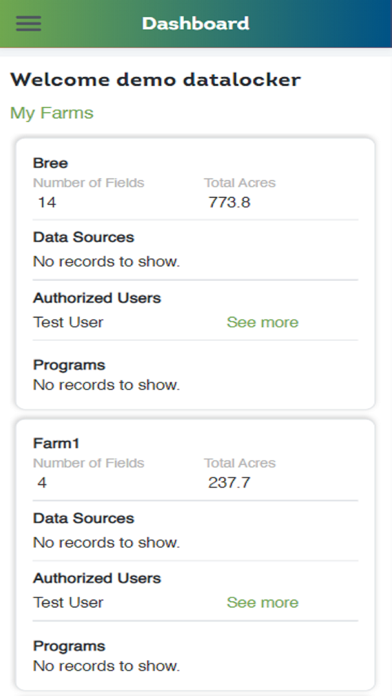This screenshot has height=696, width=392.
Task: Click the Dashboard header title
Action: pos(196,24)
